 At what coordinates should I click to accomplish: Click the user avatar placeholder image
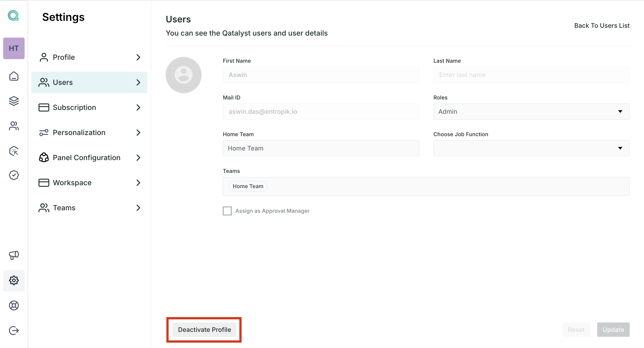point(183,75)
